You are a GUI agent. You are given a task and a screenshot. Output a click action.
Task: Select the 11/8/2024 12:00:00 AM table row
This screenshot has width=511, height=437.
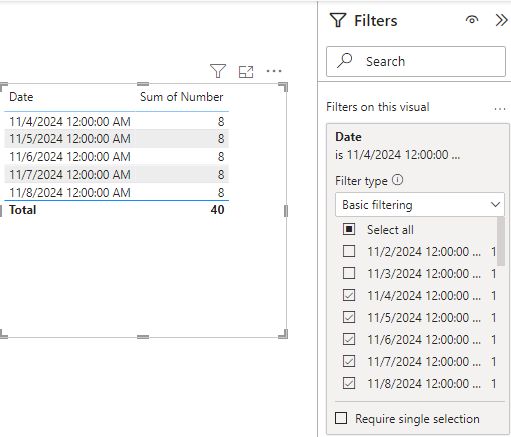[117, 192]
